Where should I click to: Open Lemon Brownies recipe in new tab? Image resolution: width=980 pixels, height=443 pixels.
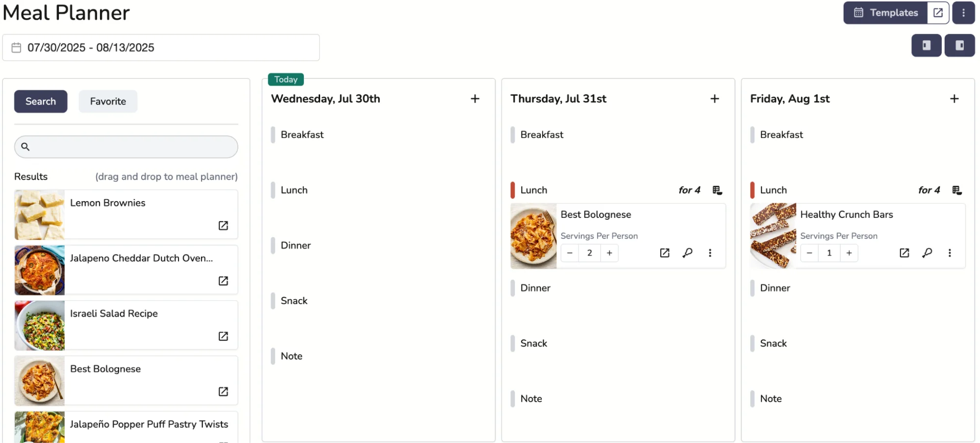click(223, 226)
